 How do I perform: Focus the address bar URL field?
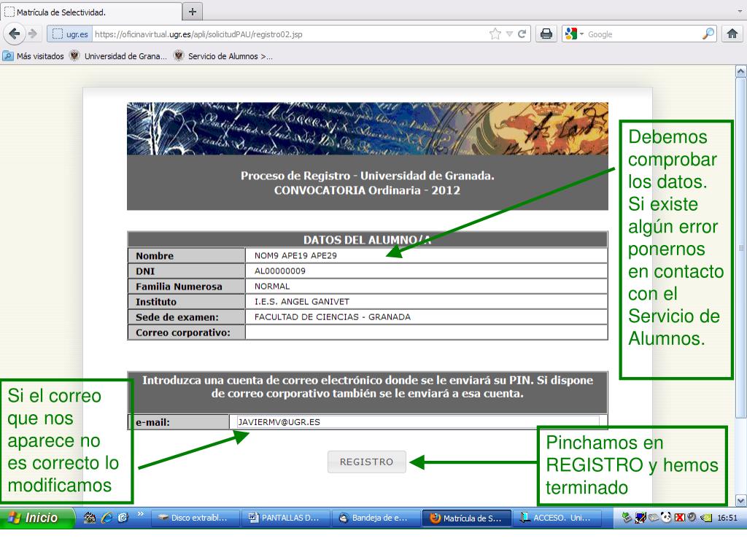pos(290,34)
